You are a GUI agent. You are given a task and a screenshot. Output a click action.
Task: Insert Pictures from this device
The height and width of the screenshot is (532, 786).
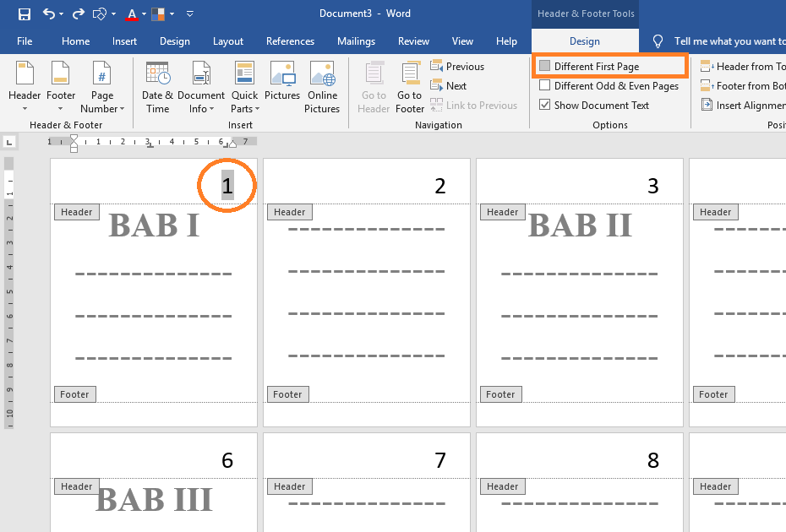pos(282,81)
